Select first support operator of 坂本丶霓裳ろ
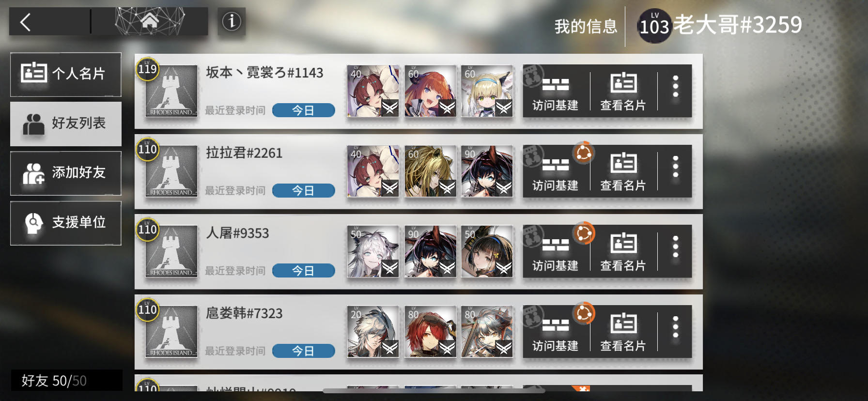Screen dimensions: 868x401 coord(373,91)
